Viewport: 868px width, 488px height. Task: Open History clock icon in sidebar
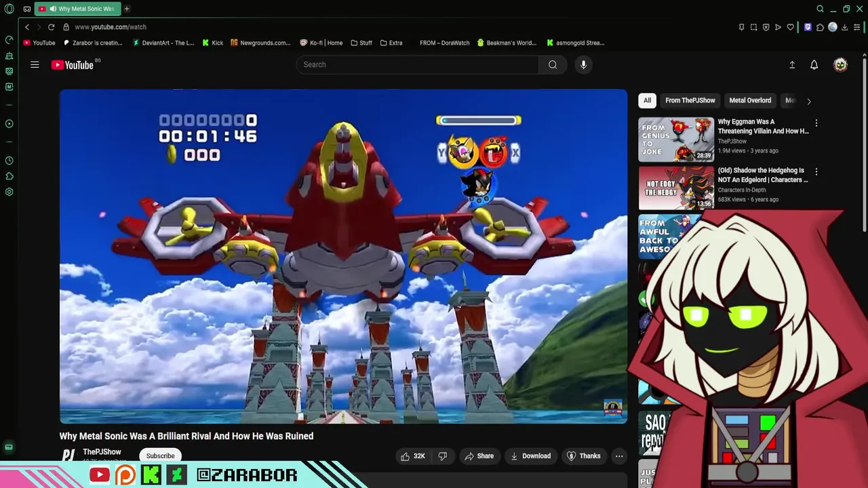[9, 161]
